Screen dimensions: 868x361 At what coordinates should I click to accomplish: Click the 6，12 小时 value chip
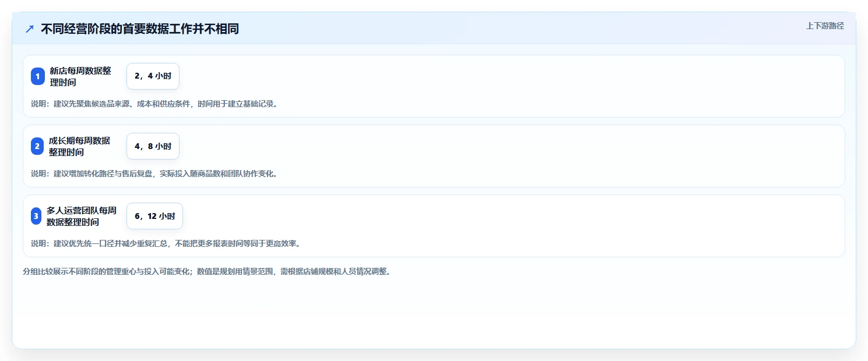point(154,216)
